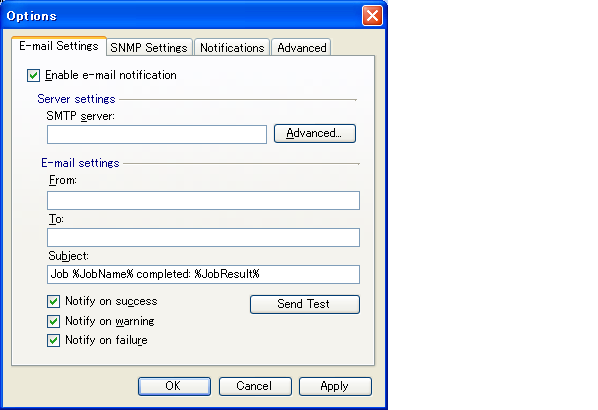The width and height of the screenshot is (598, 410).
Task: Toggle Notify on failure checkbox
Action: 53,341
